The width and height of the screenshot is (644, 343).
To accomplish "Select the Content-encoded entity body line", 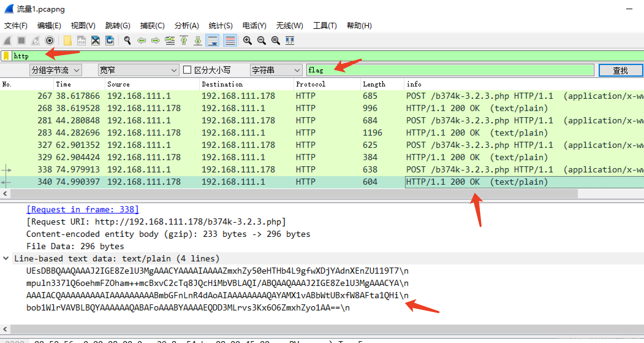I will pos(168,234).
